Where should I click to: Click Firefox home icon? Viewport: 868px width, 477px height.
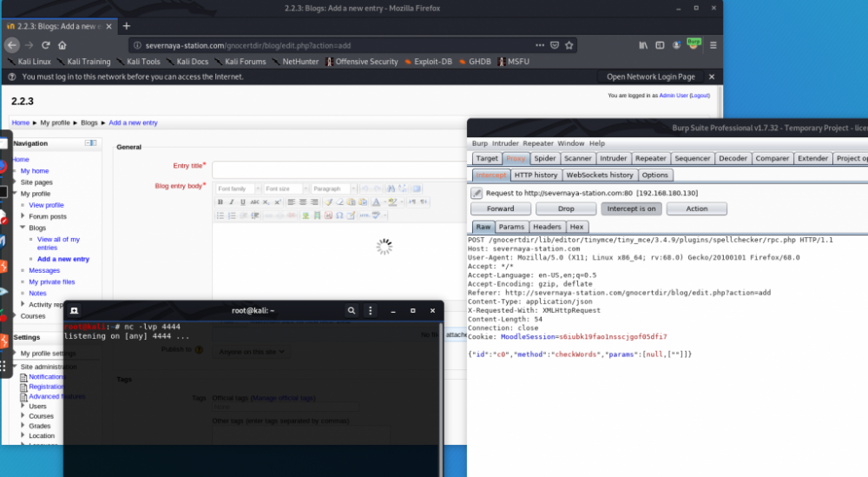click(x=62, y=45)
